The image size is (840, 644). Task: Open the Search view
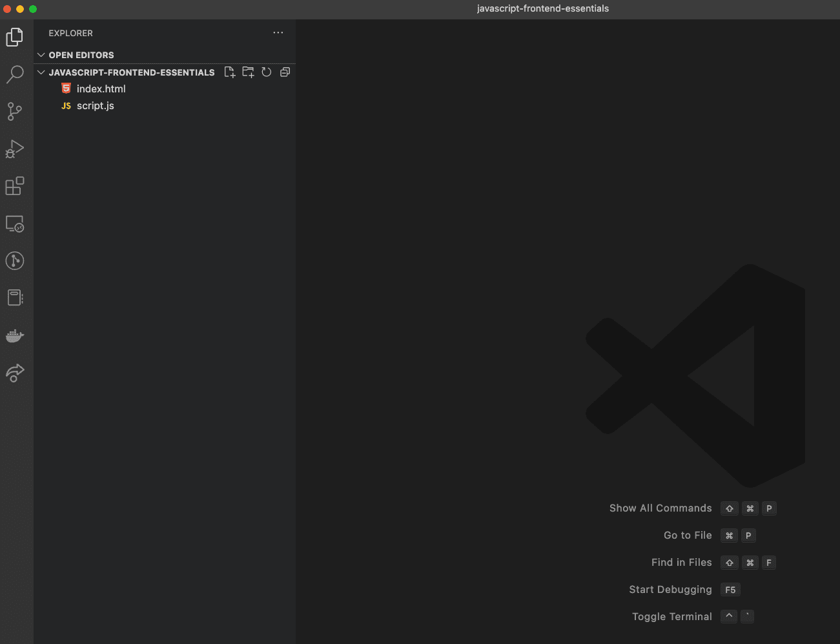point(15,74)
